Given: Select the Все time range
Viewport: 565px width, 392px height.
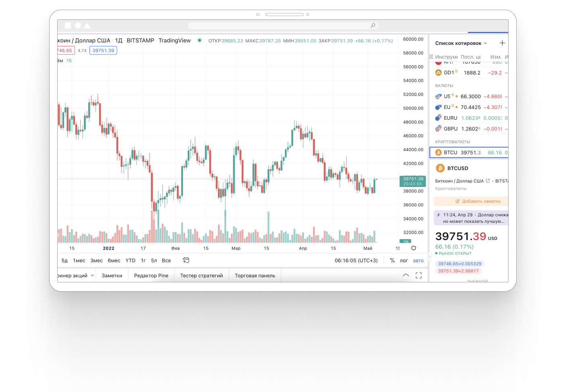Looking at the screenshot, I should (166, 261).
